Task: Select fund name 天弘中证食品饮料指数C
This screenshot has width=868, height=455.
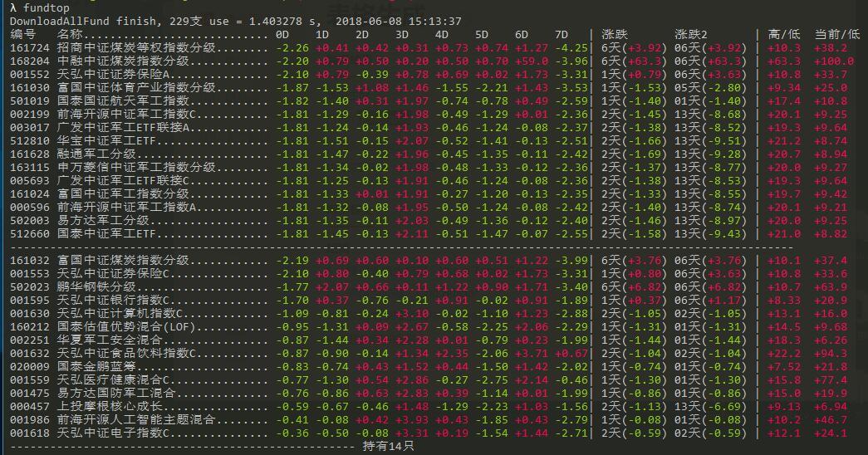Action: pyautogui.click(x=126, y=354)
